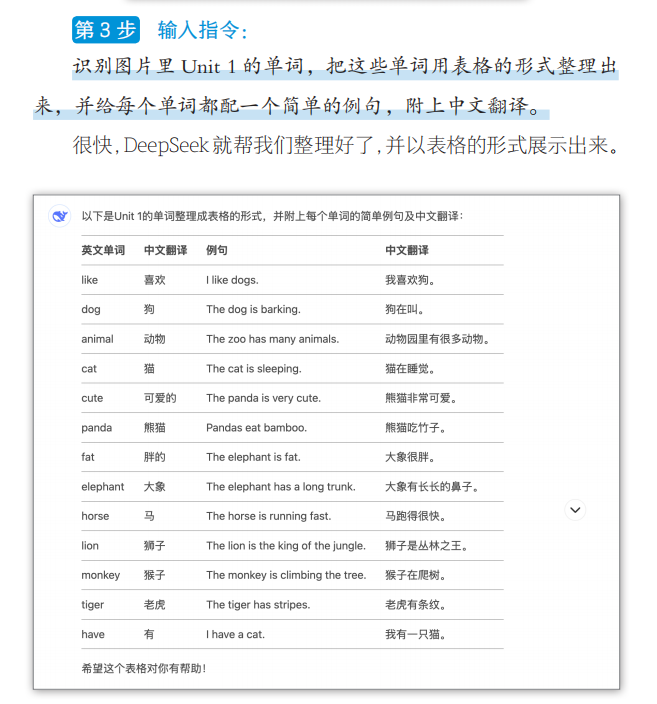This screenshot has height=704, width=657.
Task: Click 'The tiger has stripes.' sentence
Action: 258,605
